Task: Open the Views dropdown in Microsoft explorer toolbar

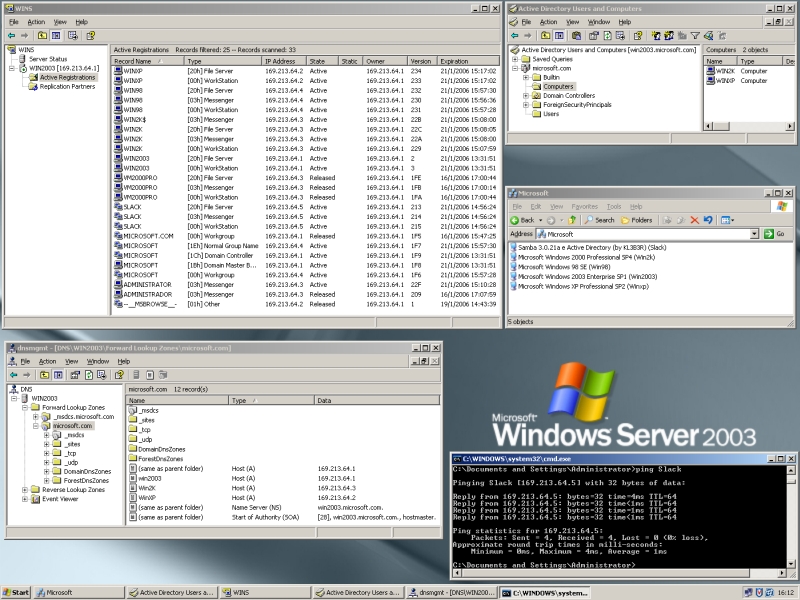Action: (x=728, y=220)
